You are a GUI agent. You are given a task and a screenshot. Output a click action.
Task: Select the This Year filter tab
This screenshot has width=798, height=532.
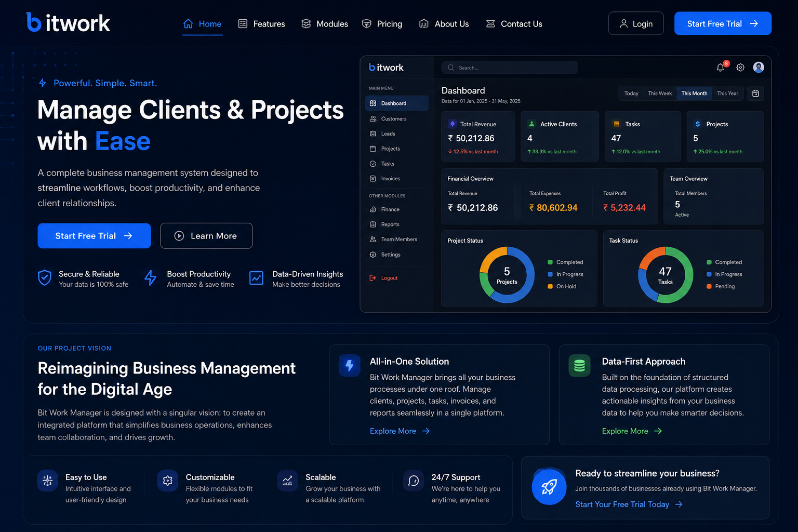(727, 94)
